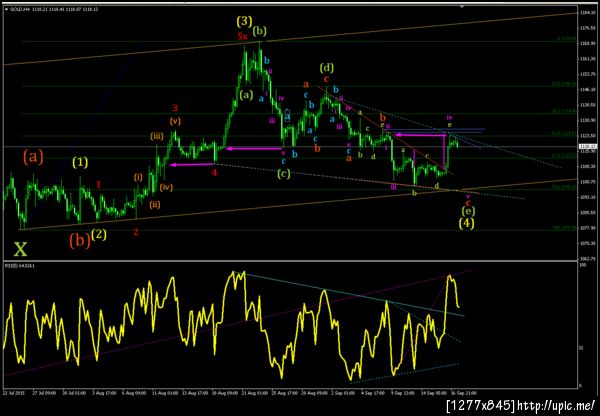The width and height of the screenshot is (600, 416).
Task: Select the red 4 wave label
Action: point(215,173)
